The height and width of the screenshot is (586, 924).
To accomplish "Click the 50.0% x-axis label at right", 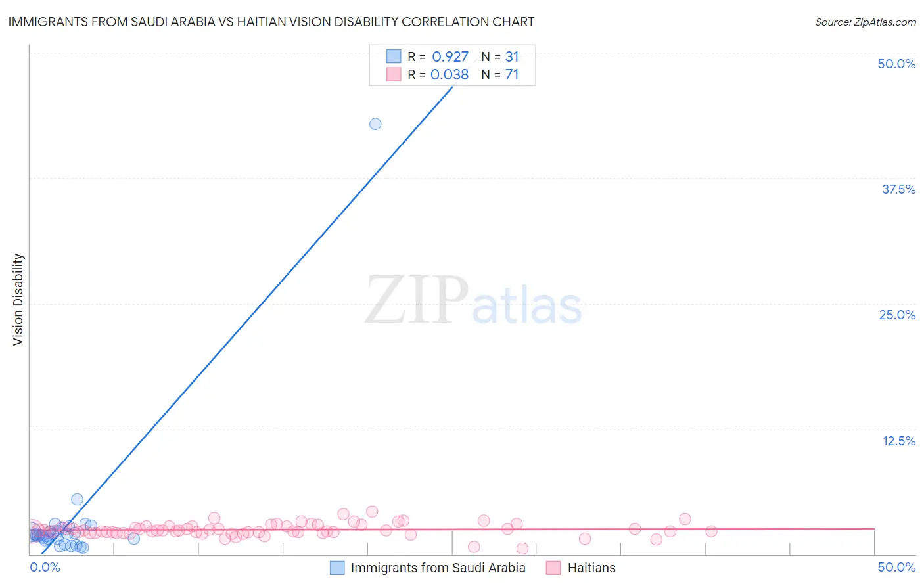I will 896,567.
